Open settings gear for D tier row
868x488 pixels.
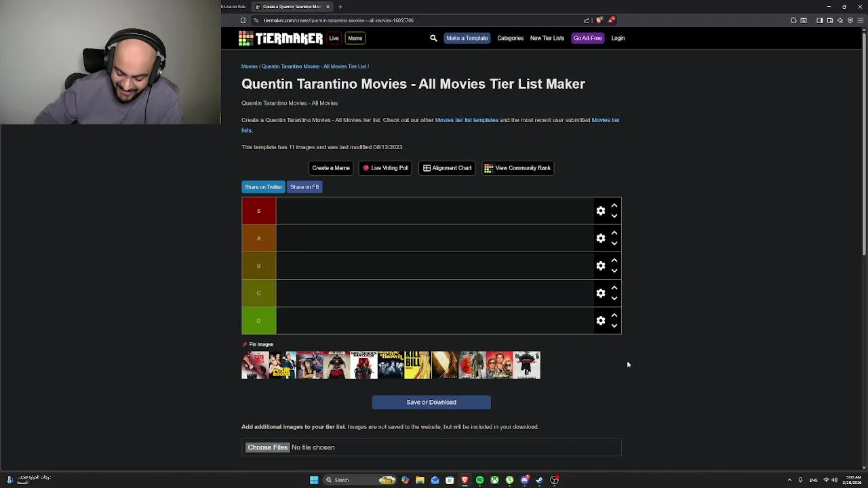coord(601,321)
